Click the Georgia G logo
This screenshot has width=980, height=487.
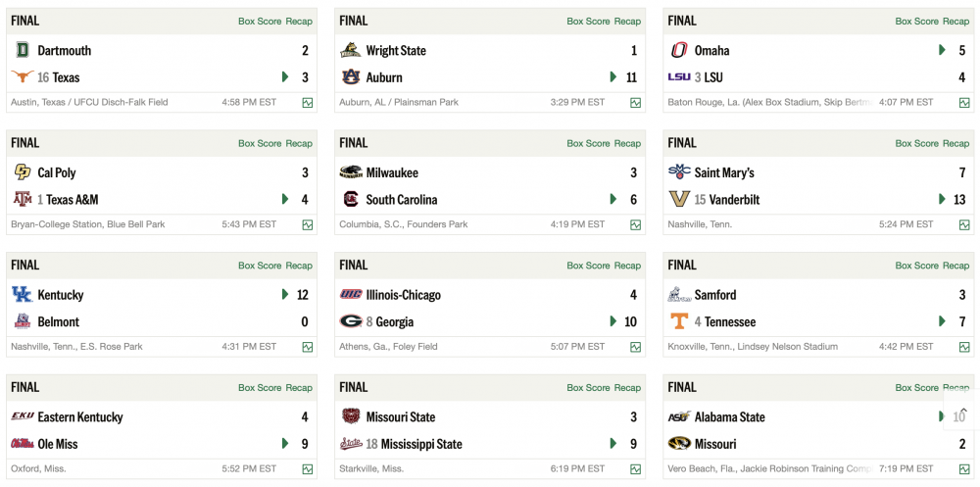coord(350,321)
